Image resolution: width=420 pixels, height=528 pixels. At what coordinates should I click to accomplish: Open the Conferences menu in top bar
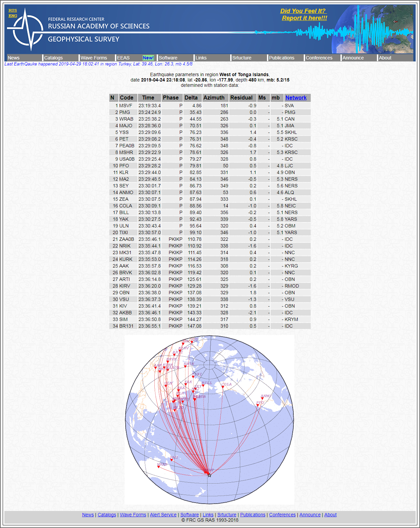click(319, 58)
